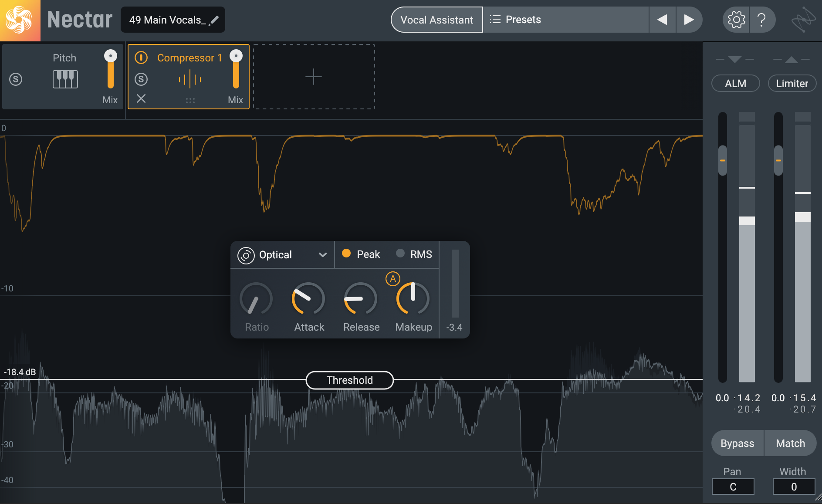Select the Compressor 1 module label
This screenshot has width=822, height=504.
pos(189,58)
